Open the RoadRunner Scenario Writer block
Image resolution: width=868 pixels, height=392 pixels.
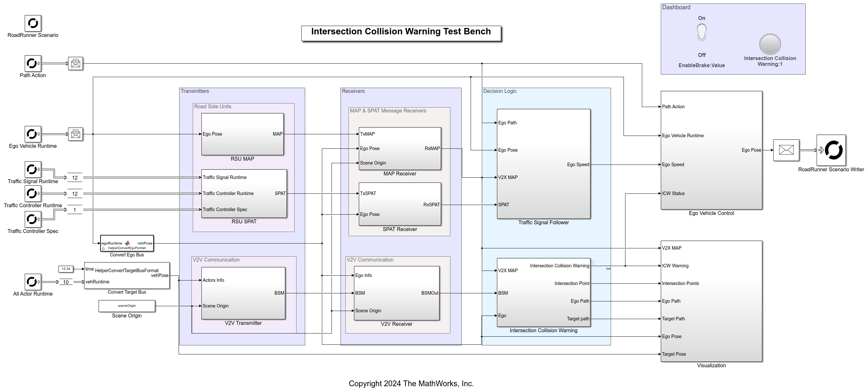coord(831,151)
